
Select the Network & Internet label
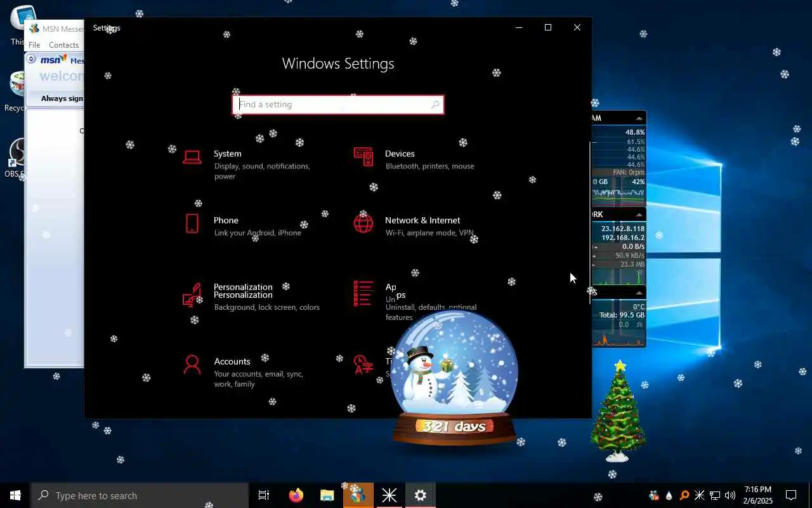tap(422, 220)
